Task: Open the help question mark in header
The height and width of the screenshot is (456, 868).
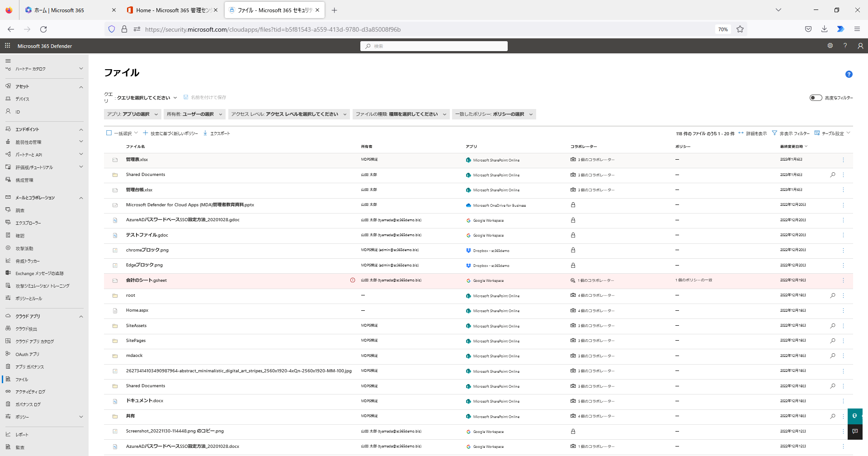Action: coord(845,46)
